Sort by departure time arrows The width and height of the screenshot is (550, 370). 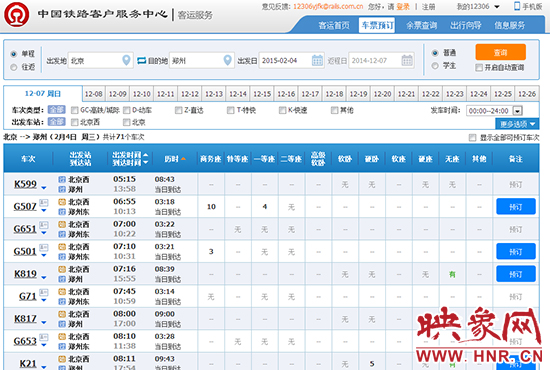[146, 159]
